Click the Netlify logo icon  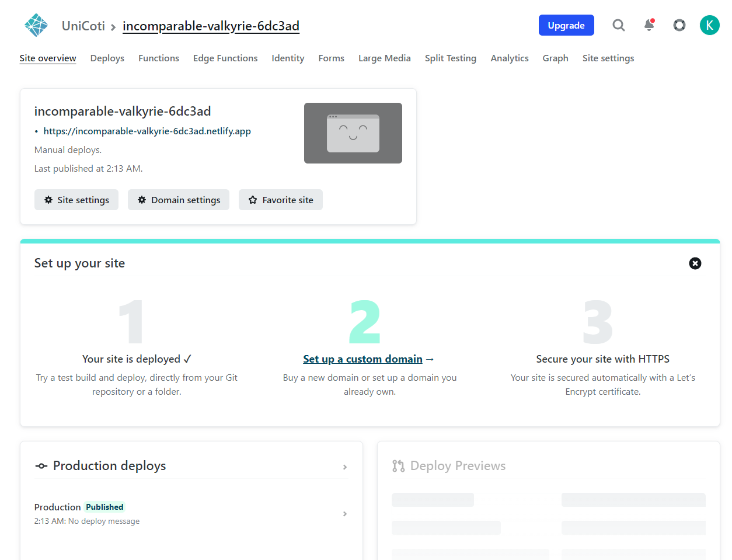tap(36, 25)
